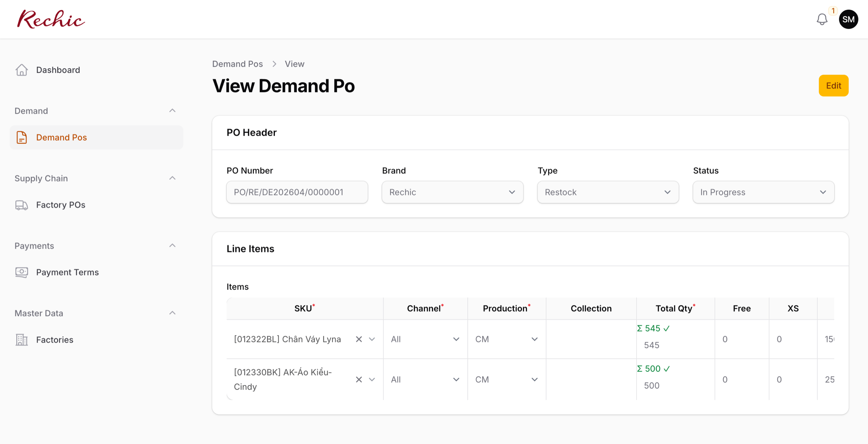This screenshot has height=444, width=868.
Task: Click Collection cell in Chân Váy Lyna row
Action: (x=591, y=339)
